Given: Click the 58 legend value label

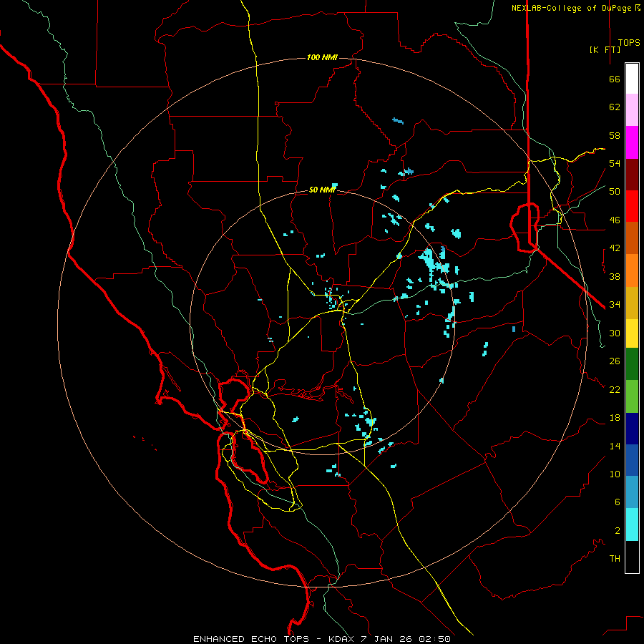Looking at the screenshot, I should pos(615,135).
